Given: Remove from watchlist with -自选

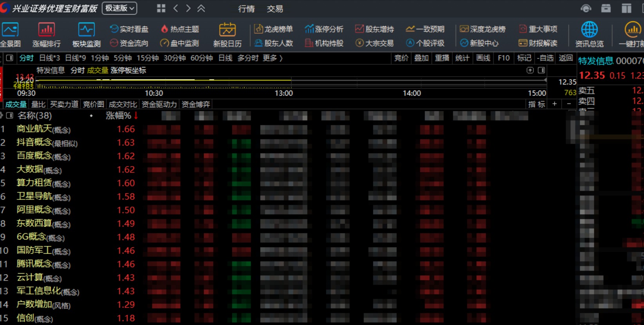Looking at the screenshot, I should [545, 58].
